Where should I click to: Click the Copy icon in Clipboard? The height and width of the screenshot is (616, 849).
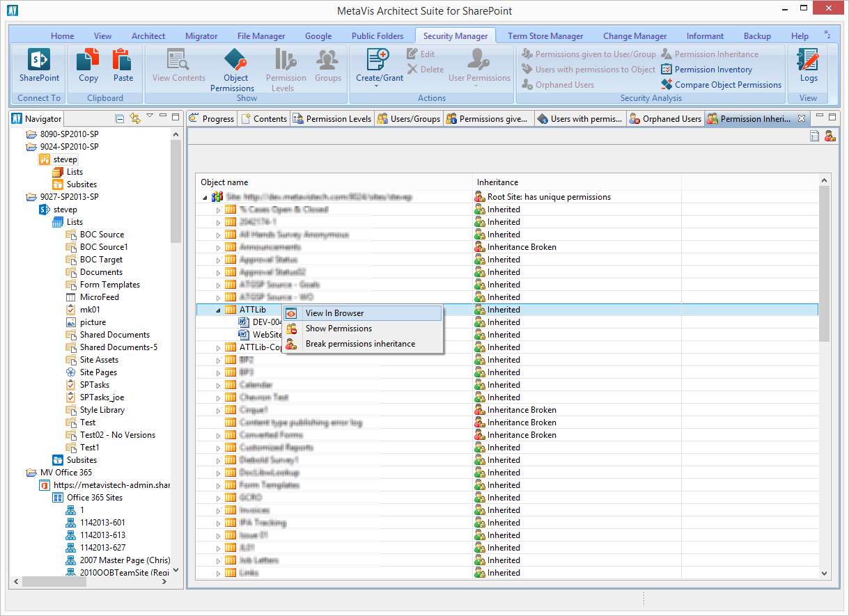click(88, 61)
